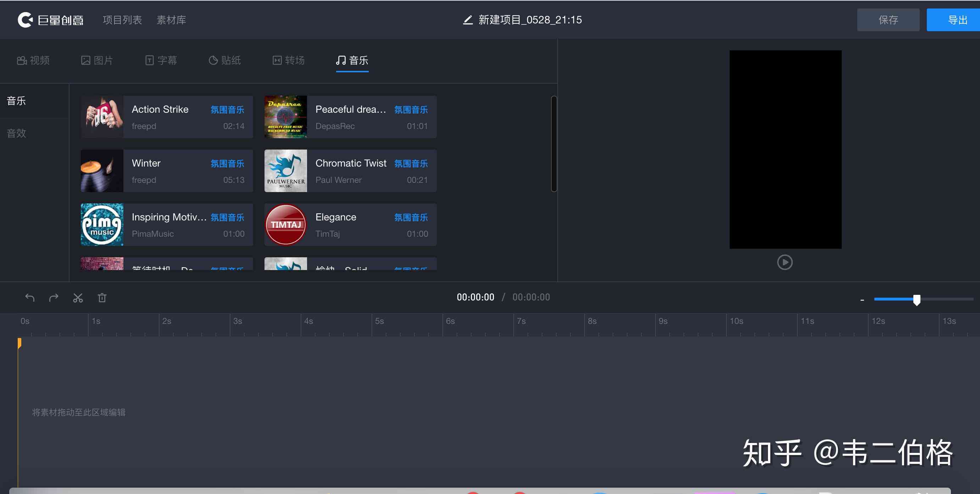Select 音效 in the sidebar
The height and width of the screenshot is (494, 980).
pos(16,133)
